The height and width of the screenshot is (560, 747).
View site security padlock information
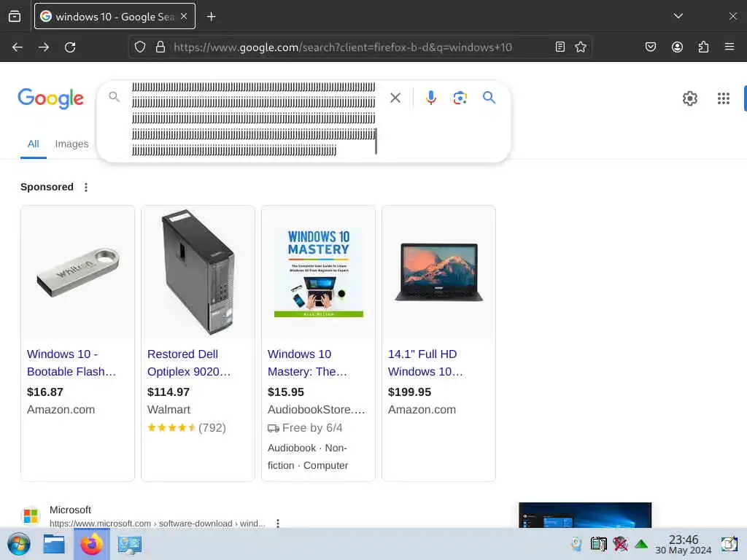tap(160, 47)
